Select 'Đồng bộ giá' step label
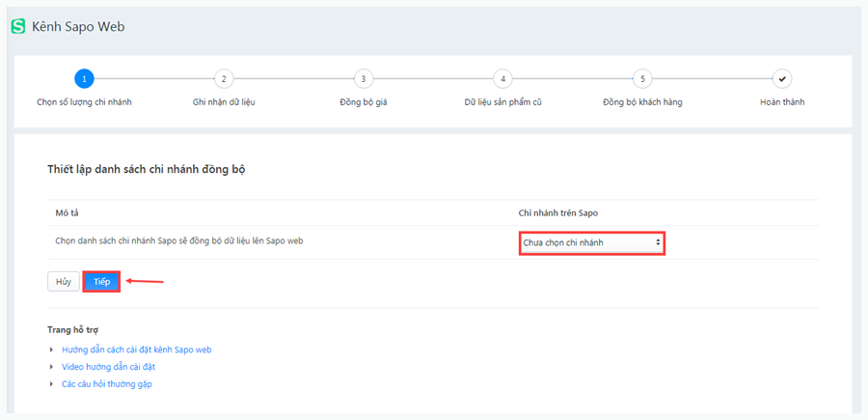 [364, 102]
